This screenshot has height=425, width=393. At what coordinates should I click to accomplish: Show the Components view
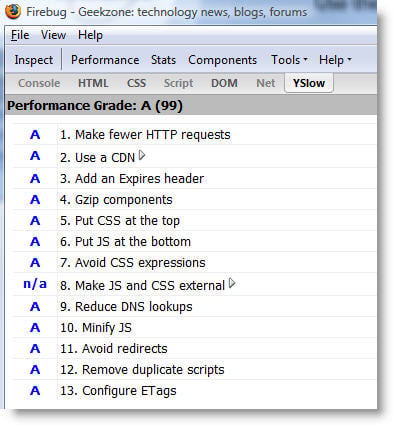click(222, 60)
